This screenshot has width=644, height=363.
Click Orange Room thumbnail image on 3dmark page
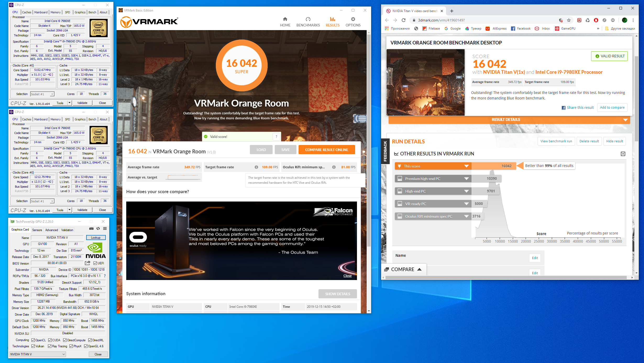[426, 82]
